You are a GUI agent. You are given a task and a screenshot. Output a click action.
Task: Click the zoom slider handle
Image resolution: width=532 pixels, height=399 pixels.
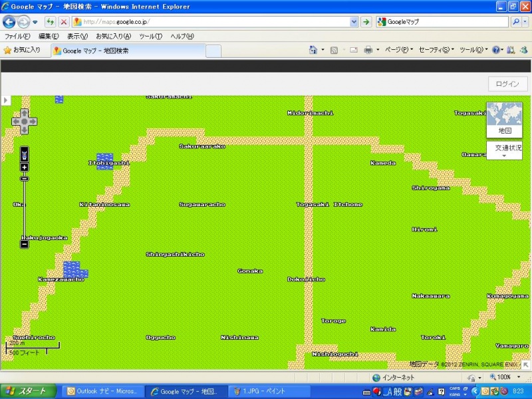tap(25, 178)
